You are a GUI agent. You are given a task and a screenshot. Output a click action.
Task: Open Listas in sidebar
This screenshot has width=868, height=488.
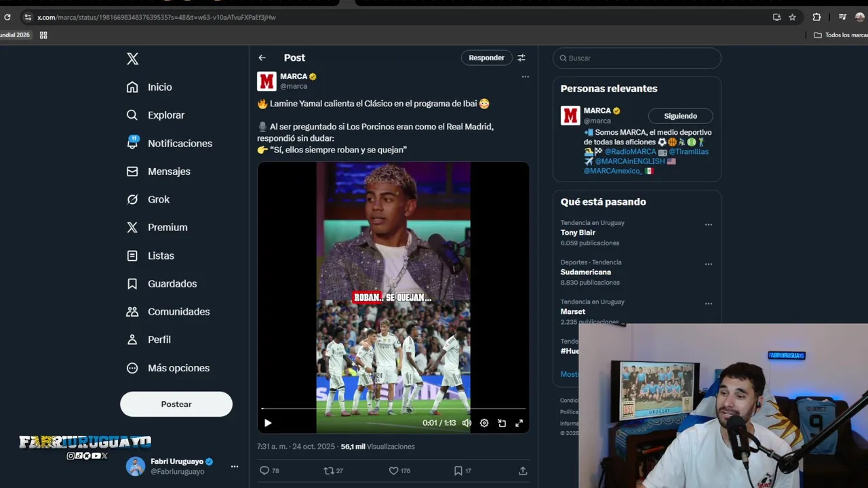tap(150, 256)
